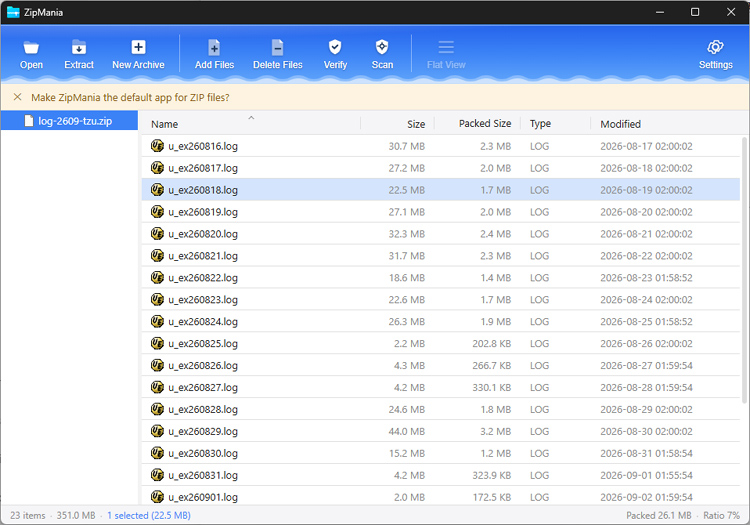Sort by Packed Size column header
This screenshot has height=525, width=750.
(x=485, y=124)
